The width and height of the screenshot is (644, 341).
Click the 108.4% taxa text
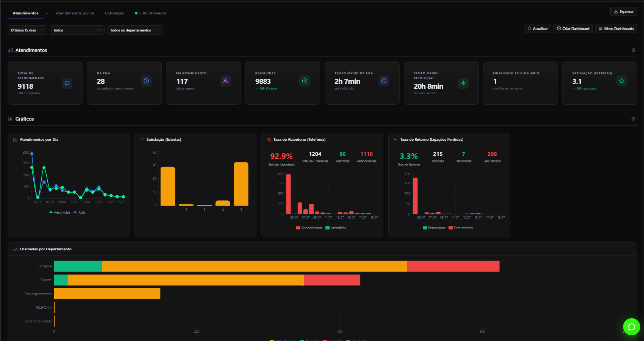pyautogui.click(x=268, y=89)
